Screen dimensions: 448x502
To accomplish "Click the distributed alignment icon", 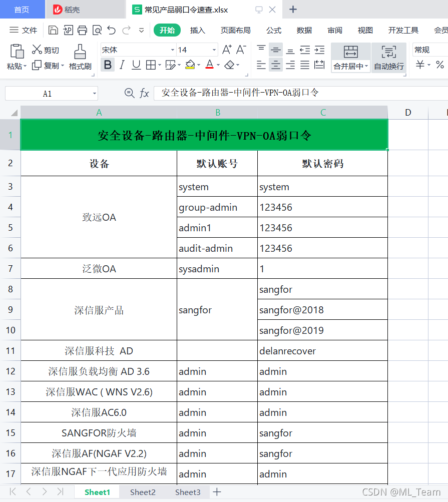I will pyautogui.click(x=319, y=65).
